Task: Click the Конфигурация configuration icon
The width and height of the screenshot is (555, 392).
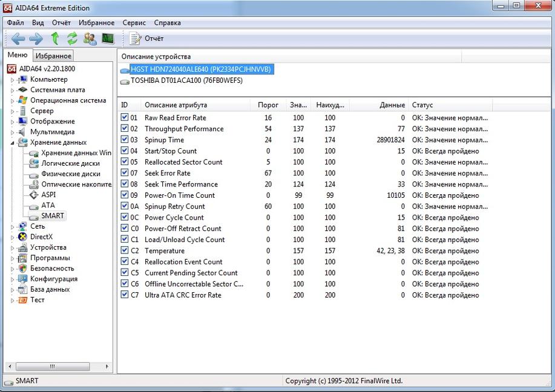Action: (x=22, y=279)
